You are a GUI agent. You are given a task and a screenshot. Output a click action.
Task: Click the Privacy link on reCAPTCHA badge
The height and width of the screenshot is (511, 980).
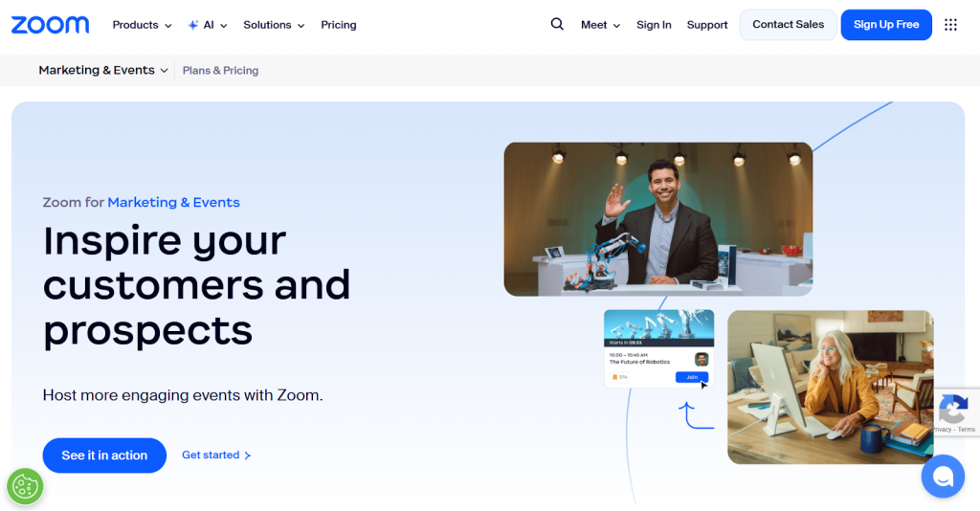942,429
